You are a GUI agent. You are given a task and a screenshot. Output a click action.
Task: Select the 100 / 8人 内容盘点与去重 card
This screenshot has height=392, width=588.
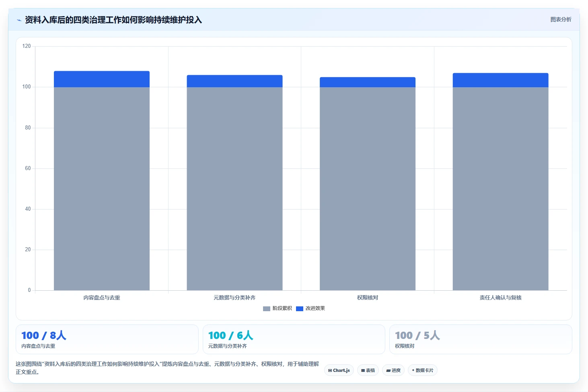coord(107,339)
